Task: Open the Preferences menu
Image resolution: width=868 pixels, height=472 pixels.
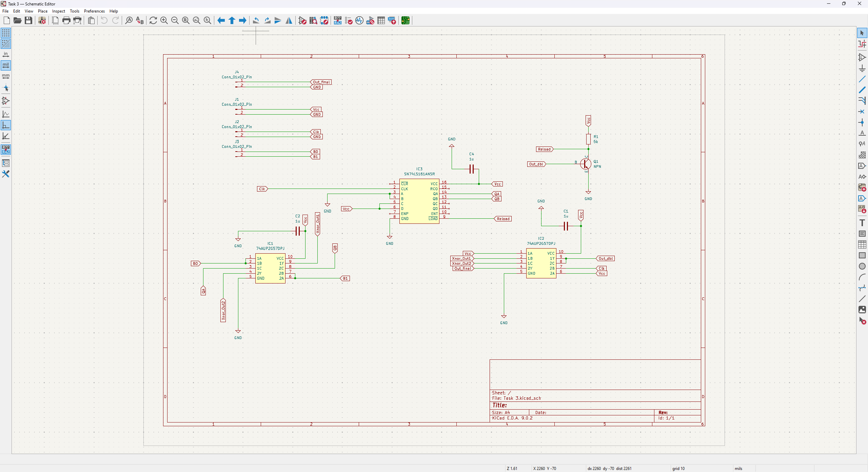Action: (94, 11)
